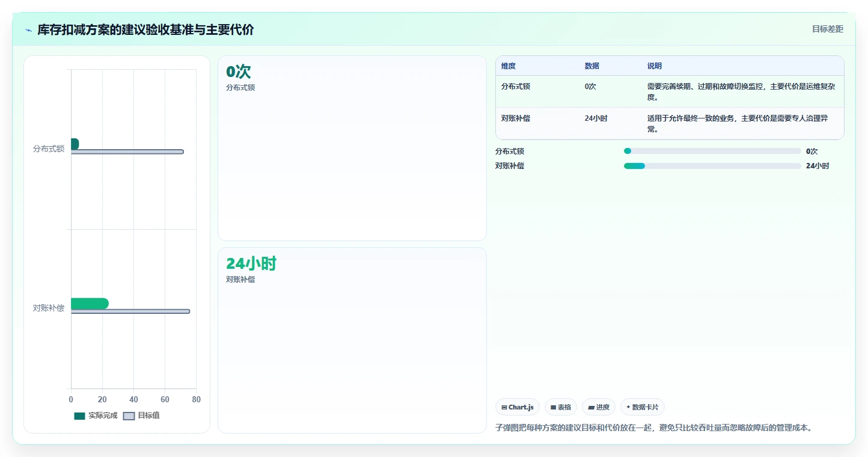Click 24小时 value beside progress bar
This screenshot has height=457, width=868.
(x=818, y=166)
